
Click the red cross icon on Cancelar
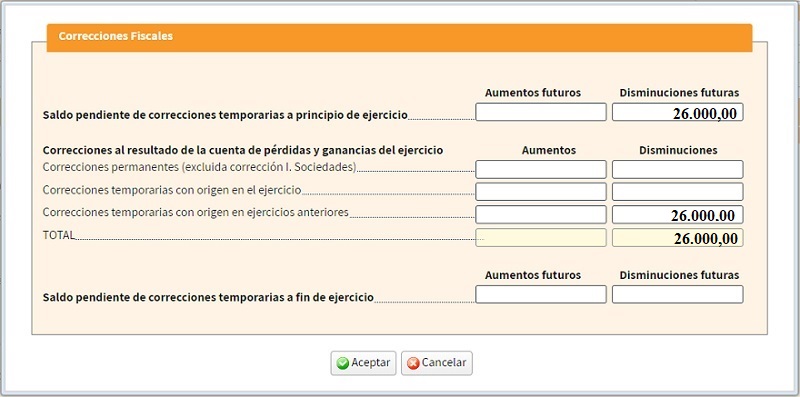(413, 363)
